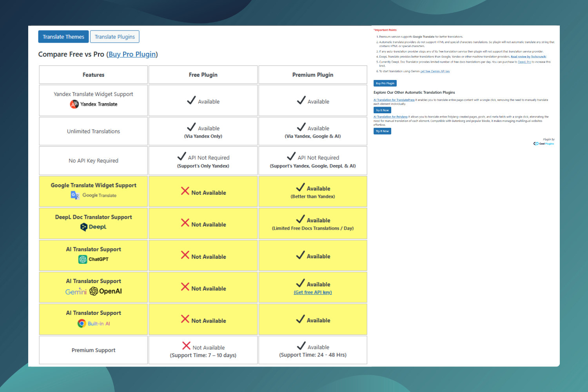The image size is (588, 392).
Task: Click 'Explore Our Other Automatic Translation Plugins' heading
Action: (x=414, y=93)
